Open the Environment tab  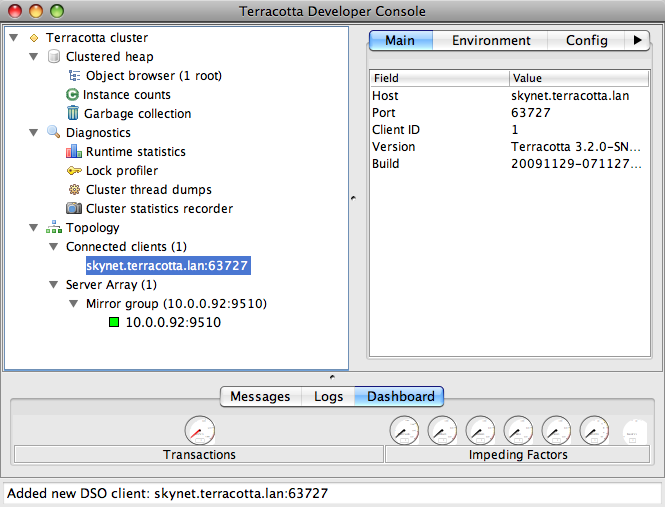pyautogui.click(x=491, y=40)
